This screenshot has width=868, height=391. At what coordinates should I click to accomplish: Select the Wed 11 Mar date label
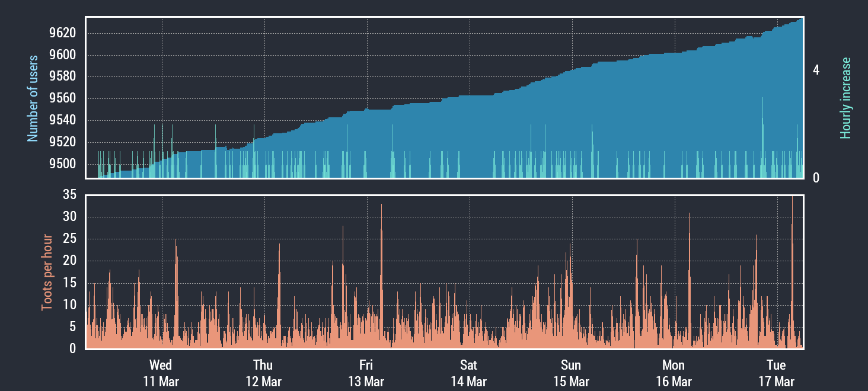coord(161,373)
